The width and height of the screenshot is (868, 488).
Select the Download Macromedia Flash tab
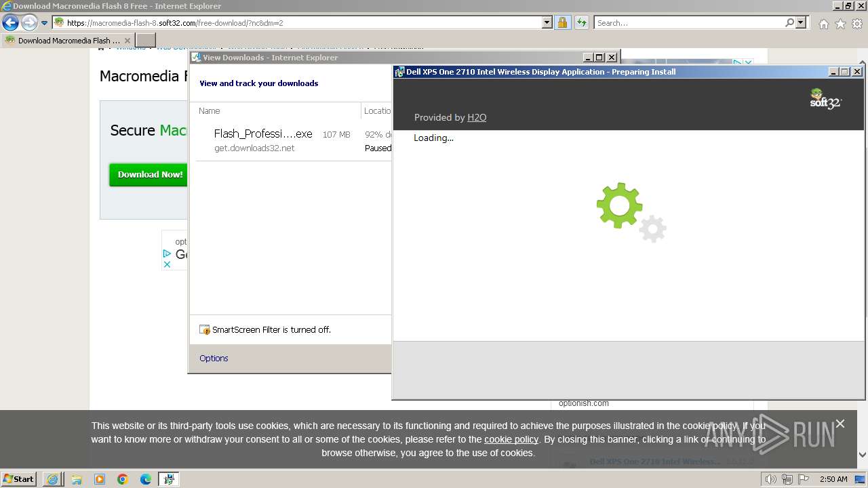68,40
